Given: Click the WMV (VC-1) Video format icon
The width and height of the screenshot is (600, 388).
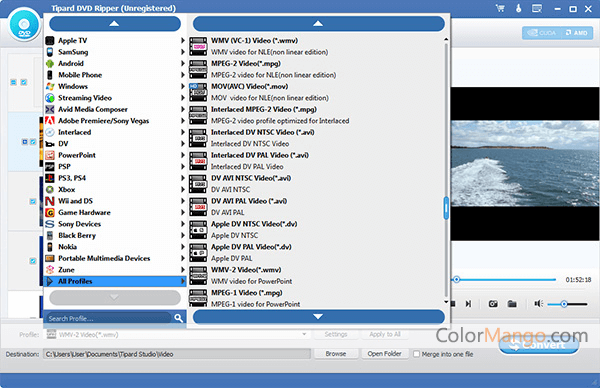Looking at the screenshot, I should (198, 46).
